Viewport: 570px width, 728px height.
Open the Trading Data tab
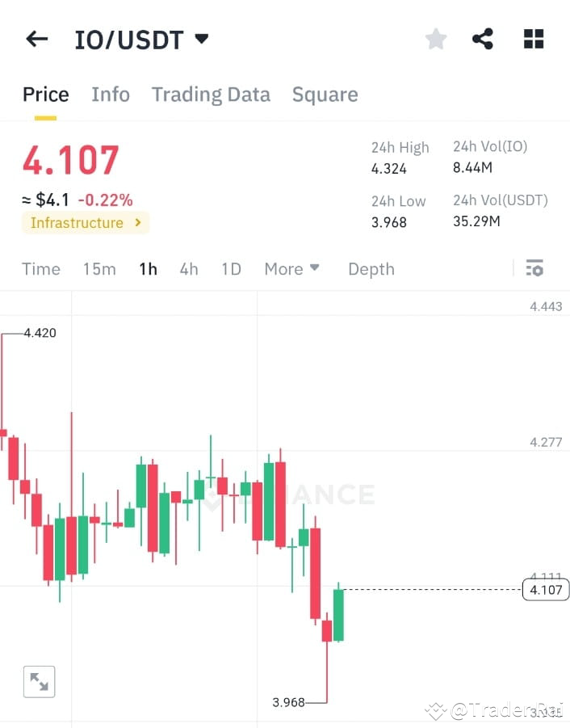point(211,95)
